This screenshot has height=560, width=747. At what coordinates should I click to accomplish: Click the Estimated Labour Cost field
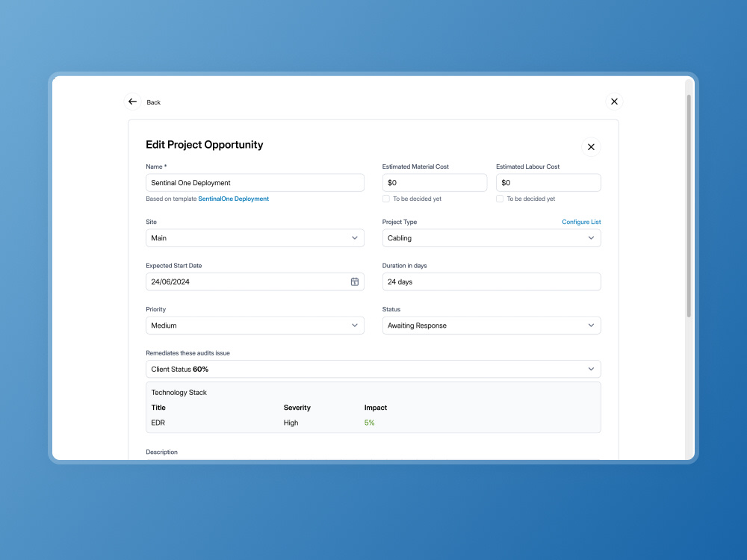tap(548, 183)
